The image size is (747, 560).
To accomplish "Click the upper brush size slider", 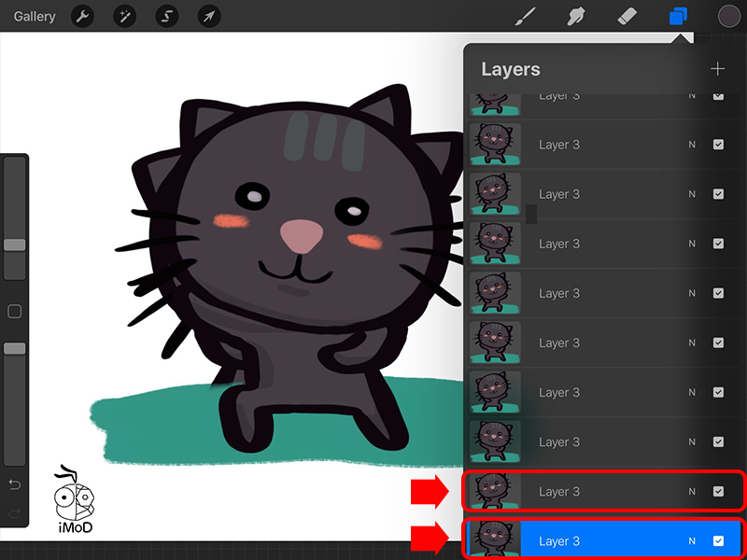I will pyautogui.click(x=15, y=245).
